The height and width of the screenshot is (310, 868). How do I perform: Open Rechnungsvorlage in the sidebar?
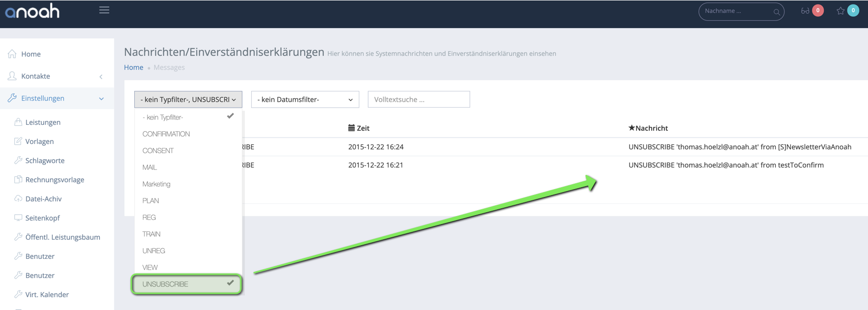tap(55, 180)
